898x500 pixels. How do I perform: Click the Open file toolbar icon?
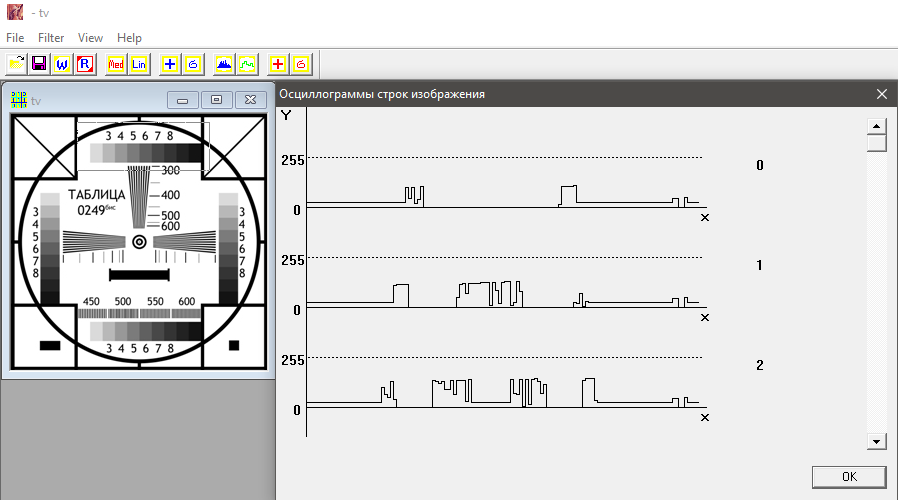click(x=17, y=64)
